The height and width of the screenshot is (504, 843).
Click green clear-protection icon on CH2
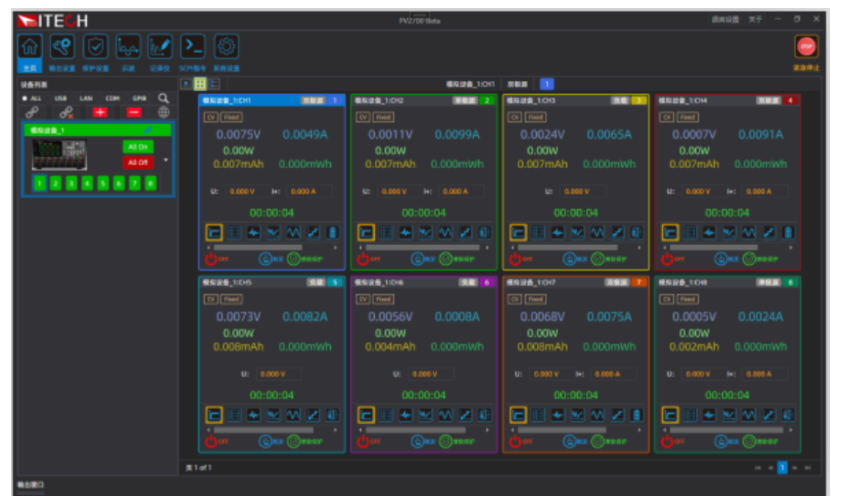click(x=446, y=259)
